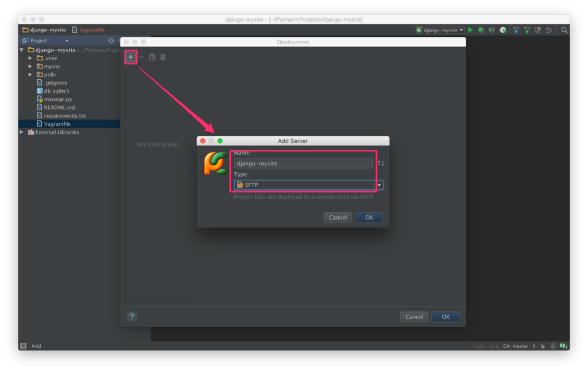Click the VCS update project icon
The width and height of the screenshot is (588, 372).
[x=516, y=30]
